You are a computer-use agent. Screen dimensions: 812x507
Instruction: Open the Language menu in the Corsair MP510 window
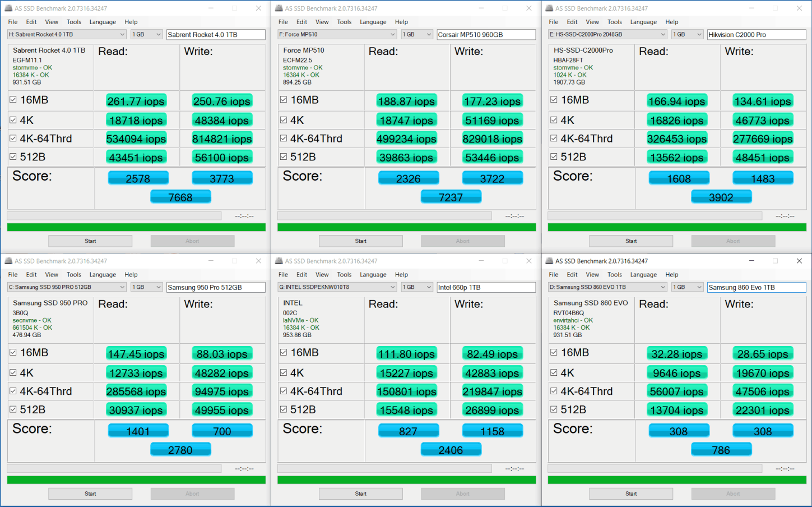373,22
